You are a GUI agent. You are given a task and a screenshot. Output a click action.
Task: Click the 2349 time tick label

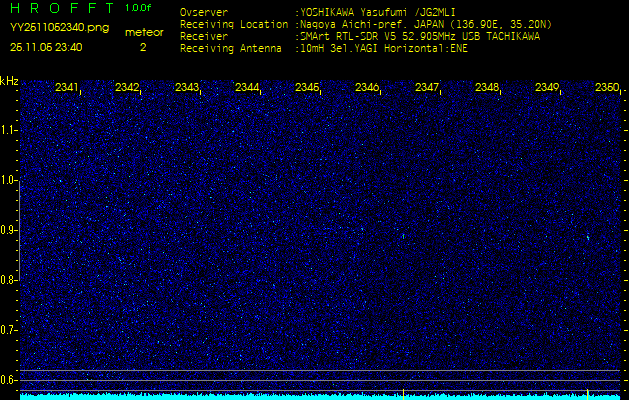(x=547, y=88)
